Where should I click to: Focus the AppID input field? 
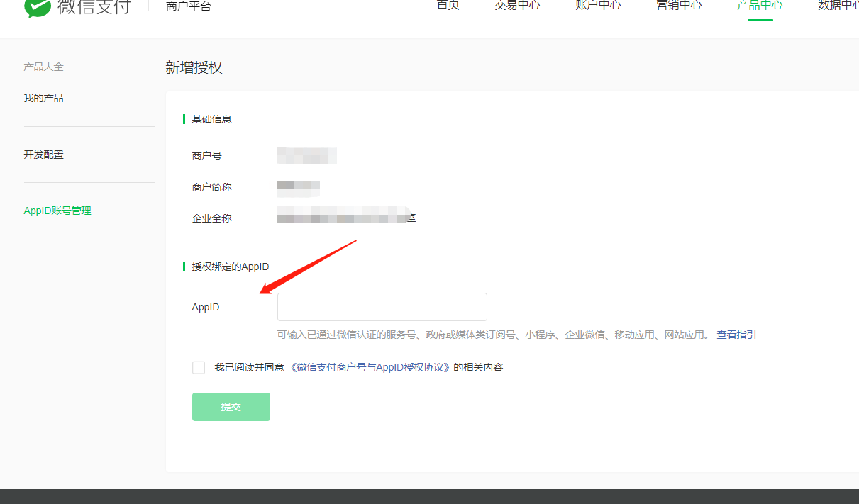pos(382,307)
